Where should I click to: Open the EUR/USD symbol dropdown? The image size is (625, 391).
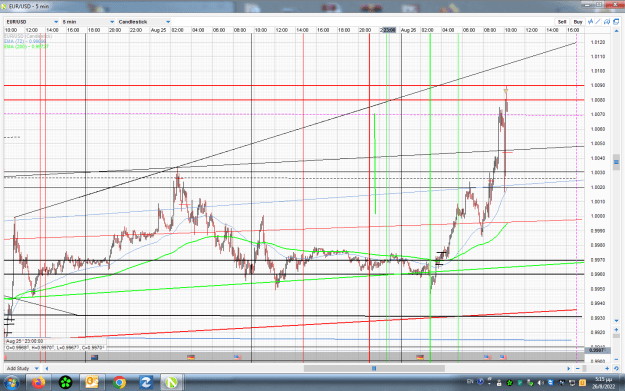pyautogui.click(x=32, y=22)
